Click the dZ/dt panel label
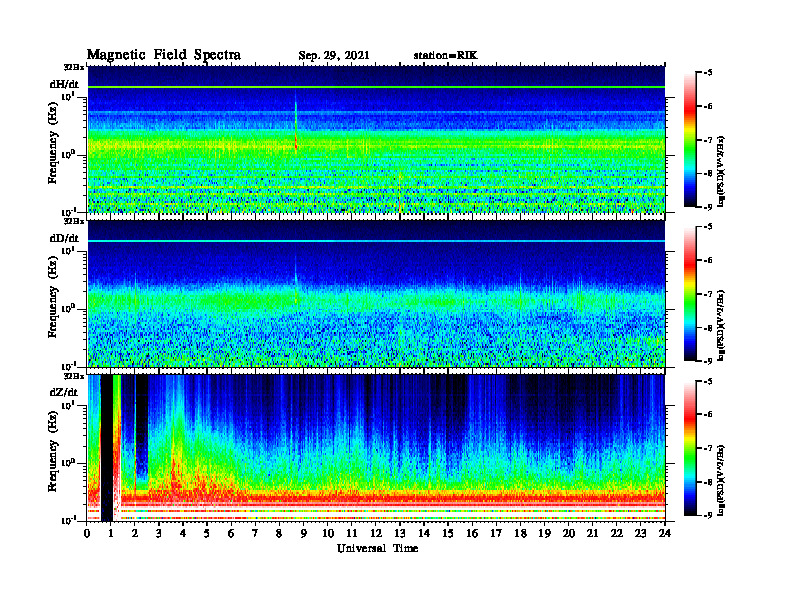This screenshot has height=612, width=792. 64,392
